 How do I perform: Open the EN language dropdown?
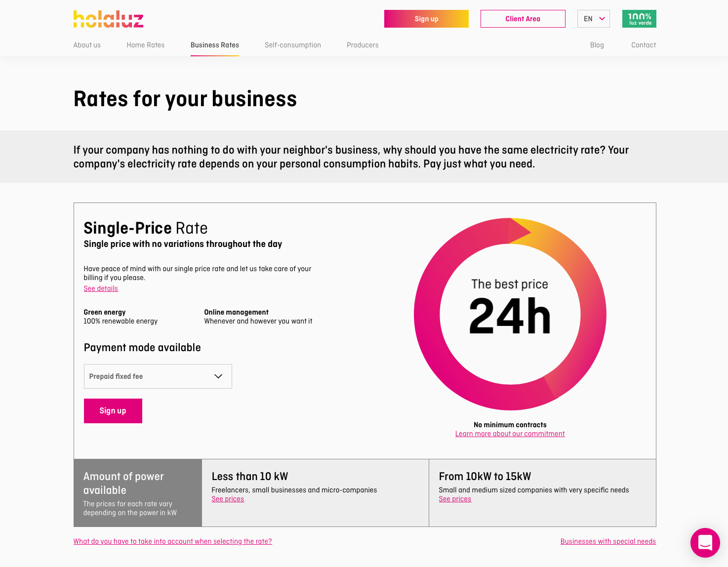[x=593, y=19]
